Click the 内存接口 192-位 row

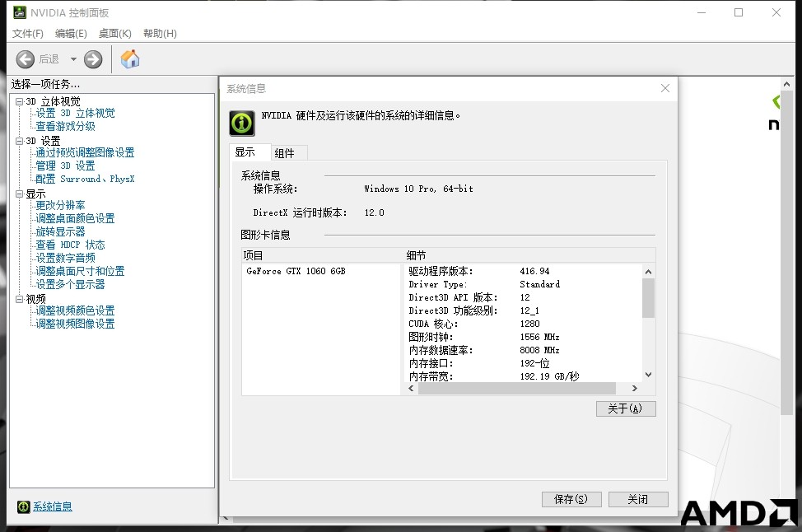click(x=525, y=363)
